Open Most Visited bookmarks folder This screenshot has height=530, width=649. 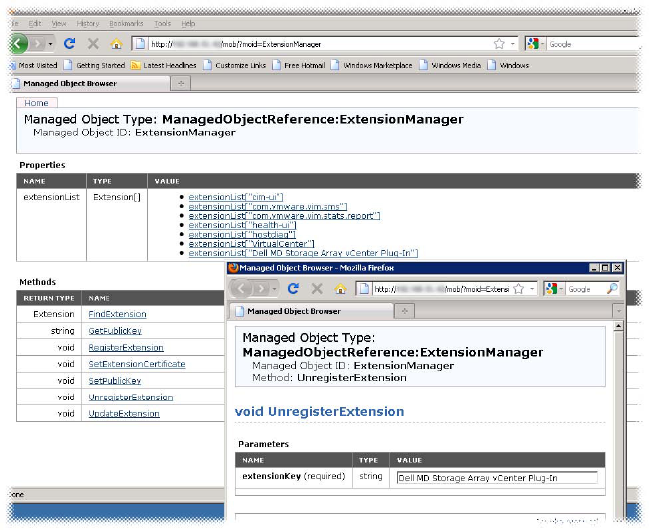pos(34,65)
